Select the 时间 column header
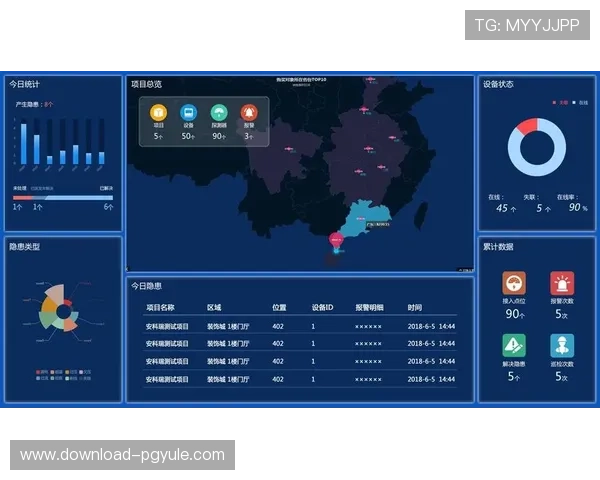This screenshot has height=480, width=600. tap(415, 308)
